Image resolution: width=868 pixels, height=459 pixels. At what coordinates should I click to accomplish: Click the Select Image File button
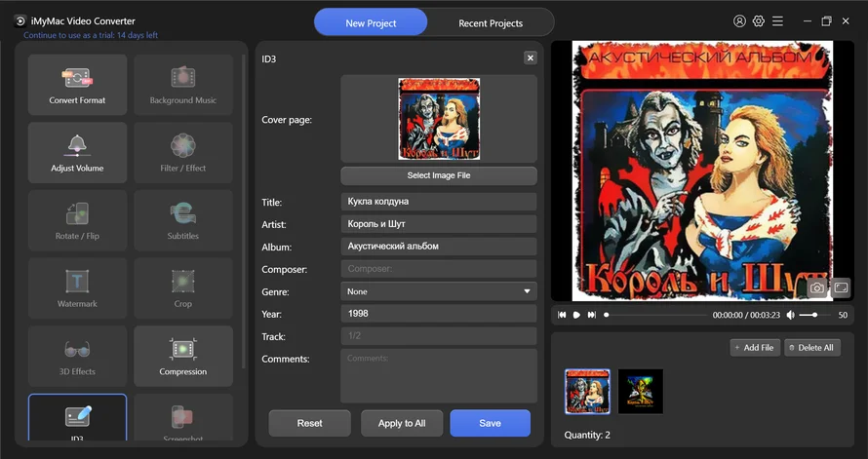click(439, 175)
